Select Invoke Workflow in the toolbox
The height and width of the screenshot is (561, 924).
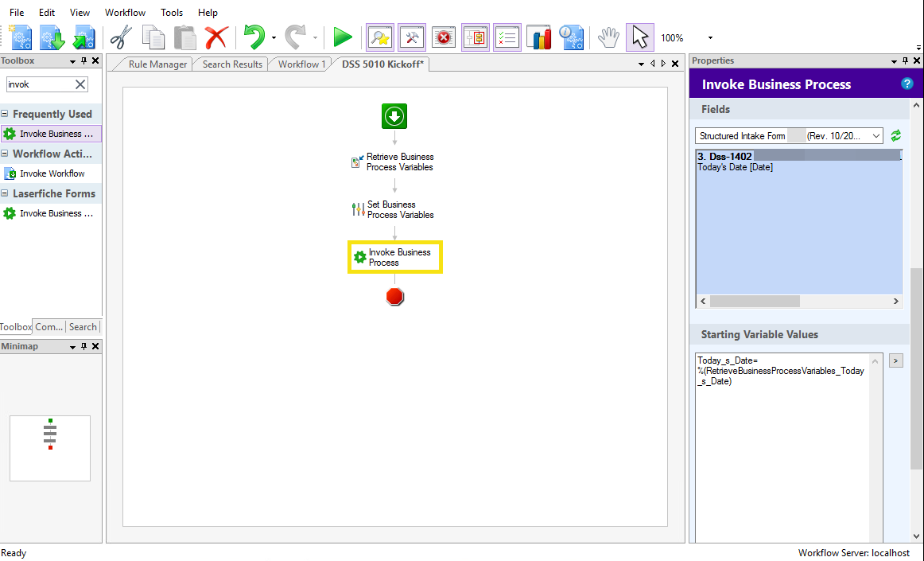click(52, 173)
